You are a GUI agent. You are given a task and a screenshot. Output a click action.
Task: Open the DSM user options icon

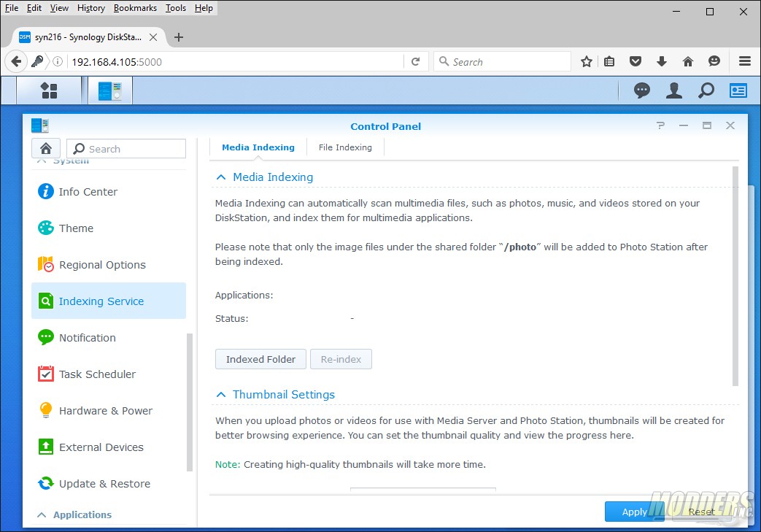(673, 90)
